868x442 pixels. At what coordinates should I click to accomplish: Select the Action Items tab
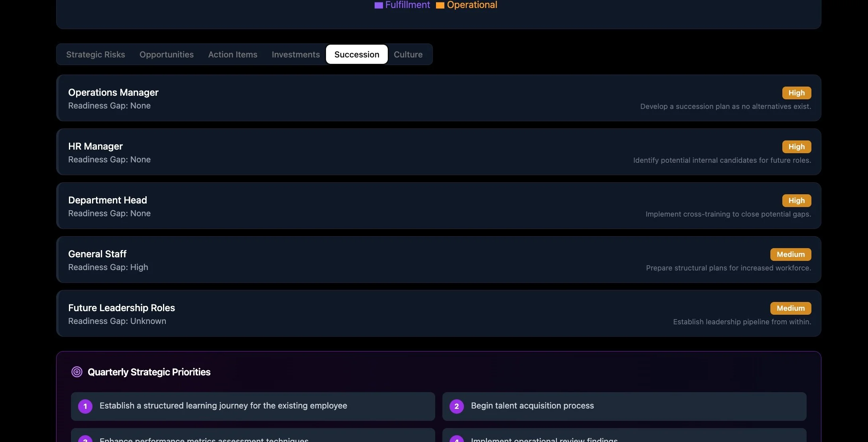(233, 54)
